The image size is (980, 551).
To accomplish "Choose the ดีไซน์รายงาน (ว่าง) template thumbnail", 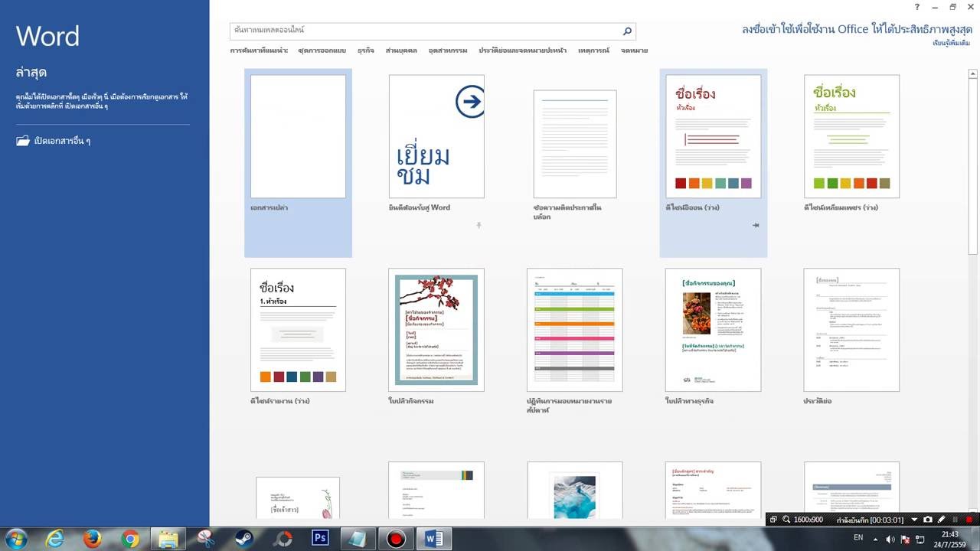I will click(x=298, y=330).
